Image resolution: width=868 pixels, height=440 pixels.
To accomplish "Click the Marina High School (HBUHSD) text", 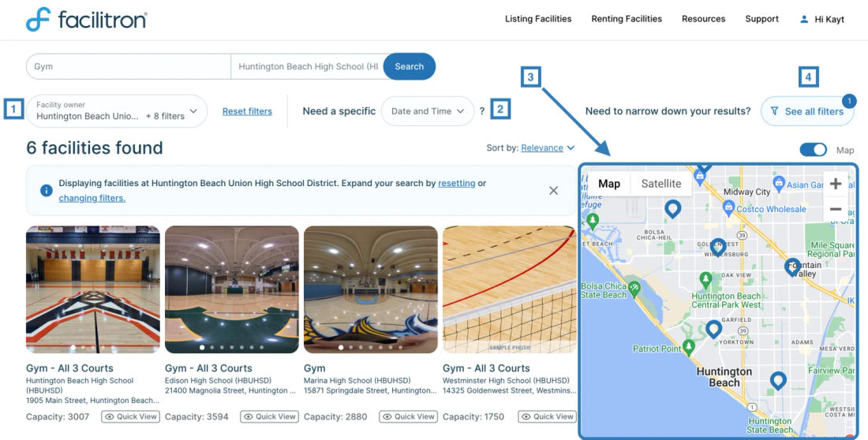I will click(357, 380).
